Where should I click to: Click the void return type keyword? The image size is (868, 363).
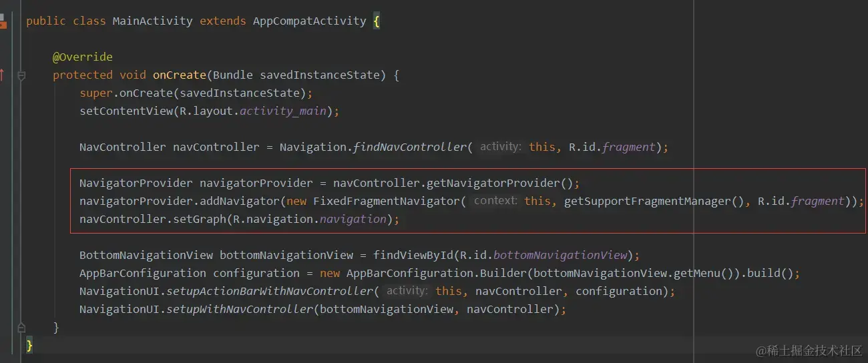[132, 75]
